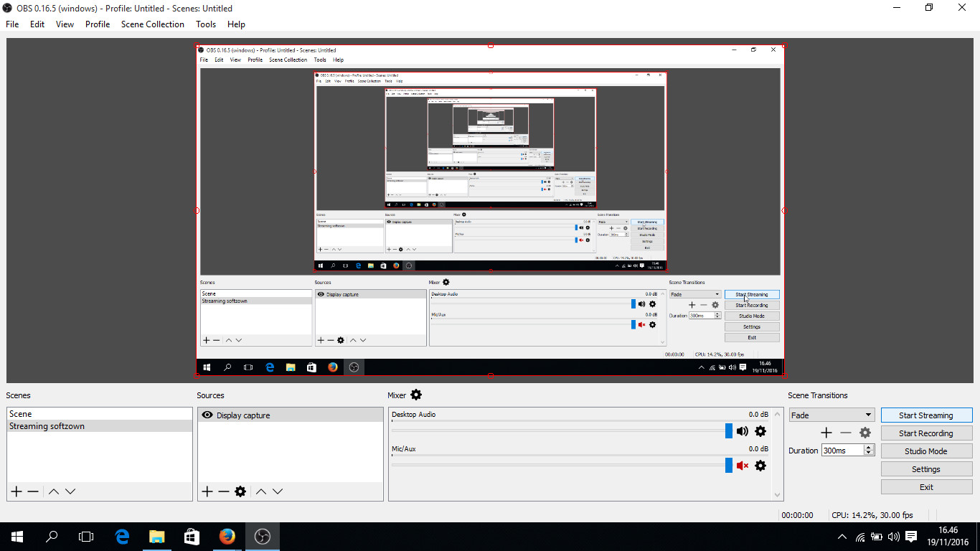980x551 pixels.
Task: Open Desktop Audio settings gear
Action: click(760, 431)
